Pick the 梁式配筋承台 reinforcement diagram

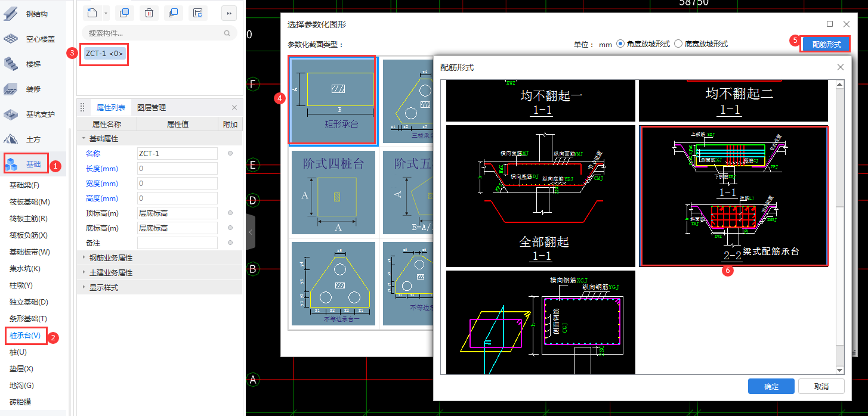[x=734, y=195]
